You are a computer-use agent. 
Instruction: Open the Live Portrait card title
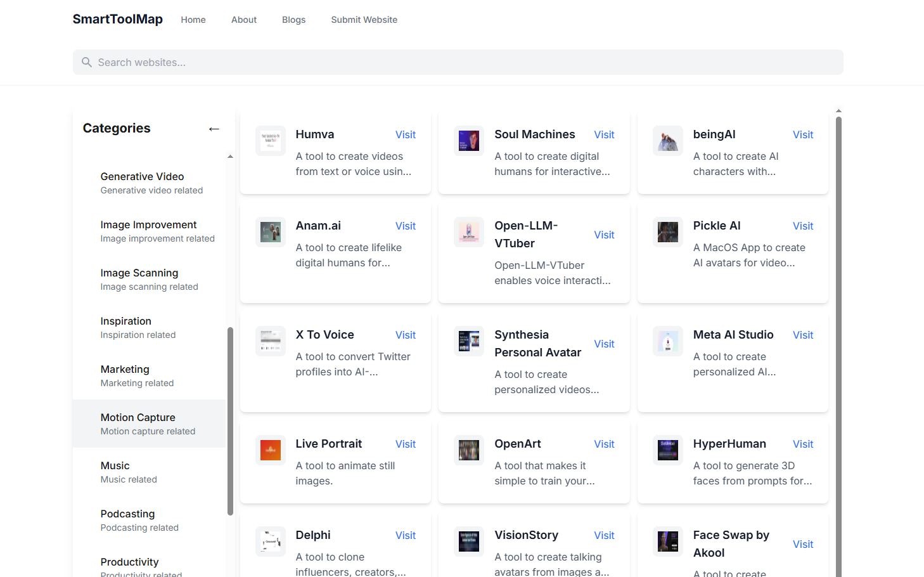[329, 444]
